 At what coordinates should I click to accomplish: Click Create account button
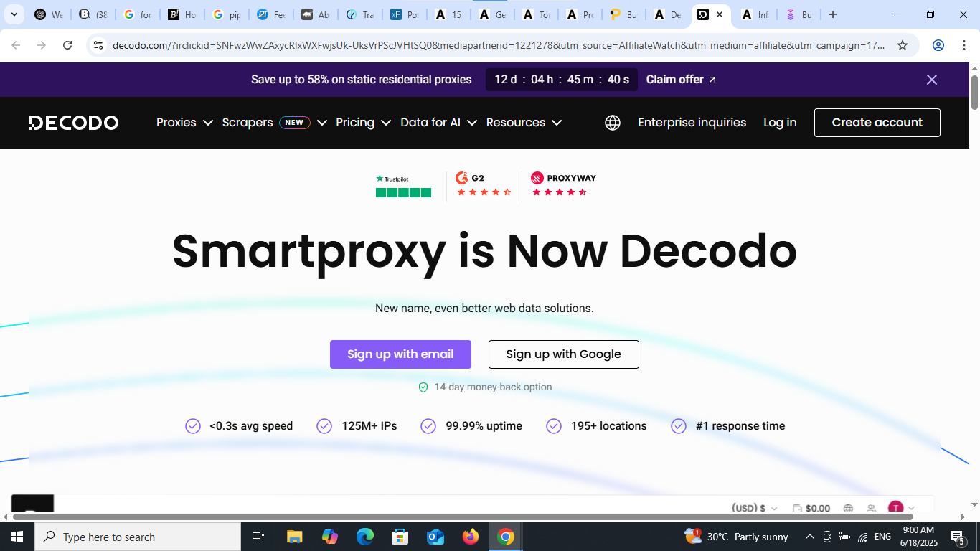(x=877, y=123)
